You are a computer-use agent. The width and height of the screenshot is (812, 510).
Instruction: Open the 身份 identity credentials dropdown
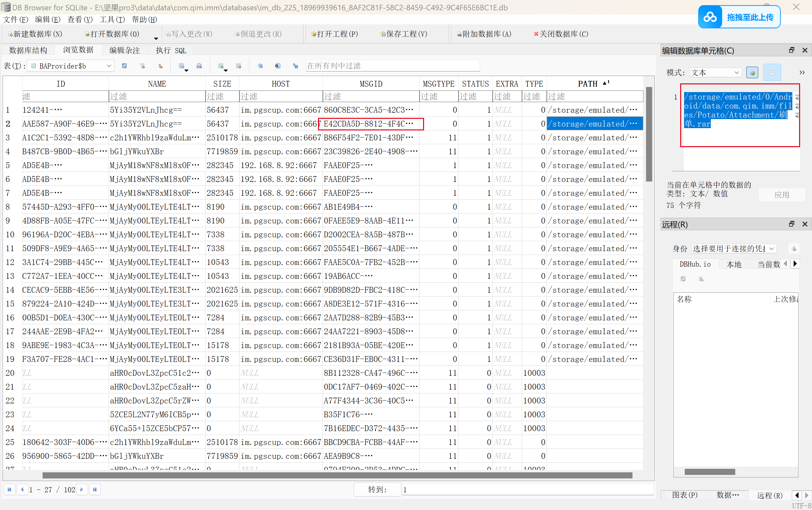click(x=734, y=249)
